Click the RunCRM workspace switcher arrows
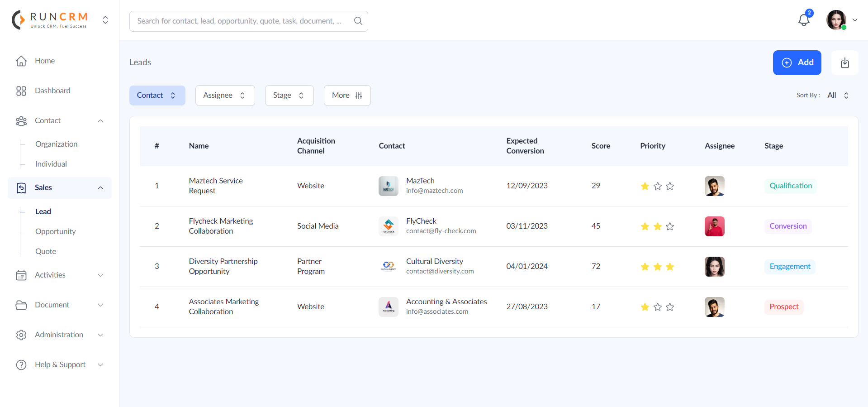This screenshot has width=868, height=407. [105, 20]
